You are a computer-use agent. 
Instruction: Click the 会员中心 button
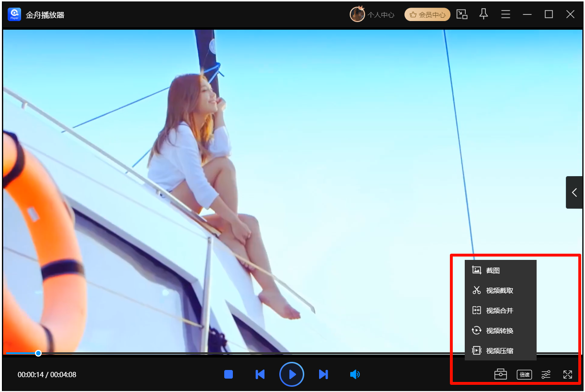[427, 15]
